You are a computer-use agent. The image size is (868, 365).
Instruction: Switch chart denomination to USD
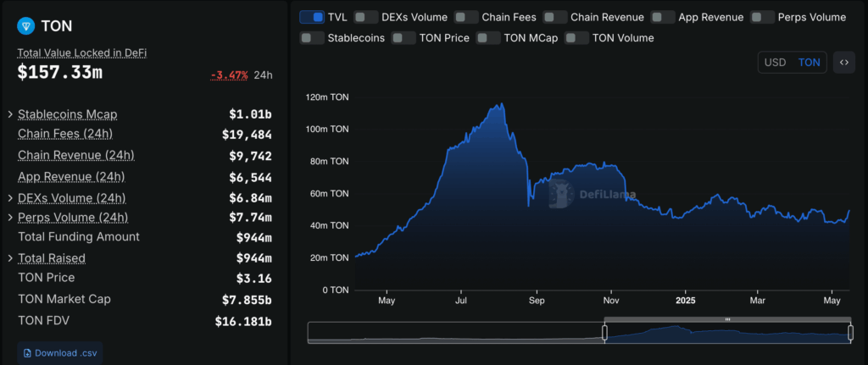coord(775,63)
